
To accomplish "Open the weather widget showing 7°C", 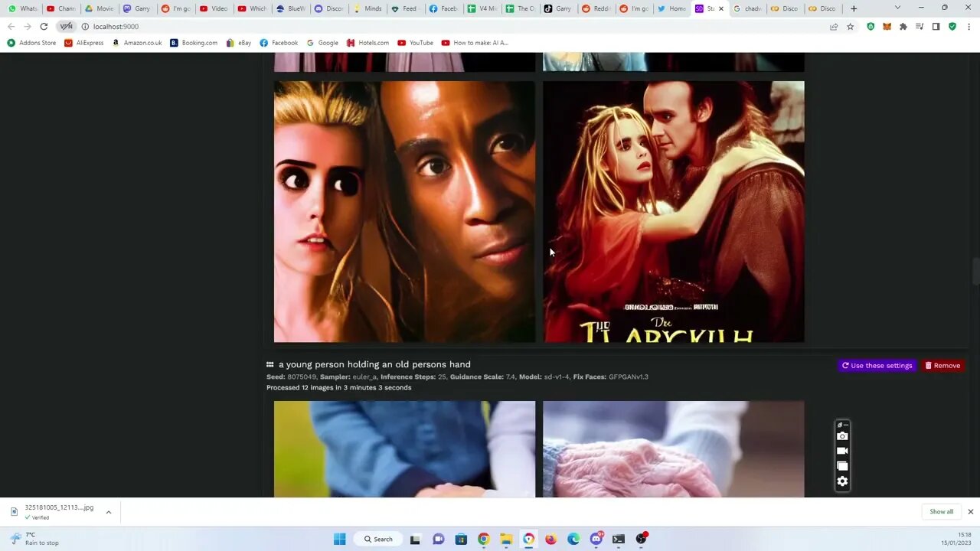I will tap(36, 539).
